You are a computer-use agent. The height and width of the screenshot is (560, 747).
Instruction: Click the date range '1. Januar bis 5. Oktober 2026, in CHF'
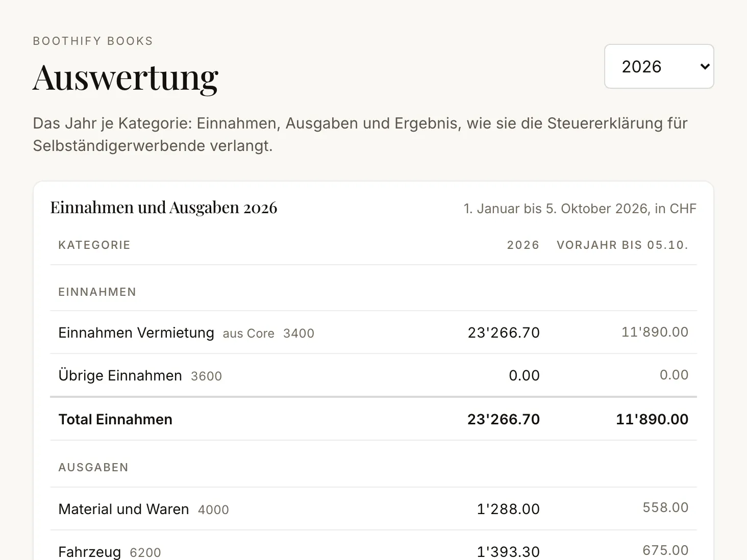[x=580, y=209]
